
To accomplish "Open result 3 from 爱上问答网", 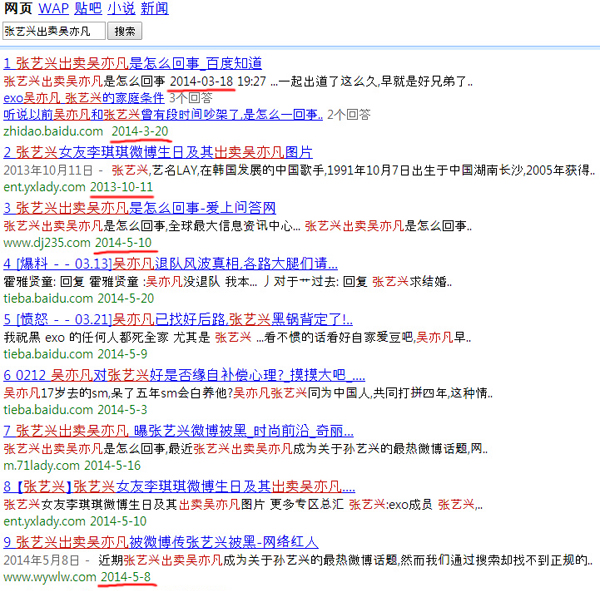I will click(x=139, y=208).
